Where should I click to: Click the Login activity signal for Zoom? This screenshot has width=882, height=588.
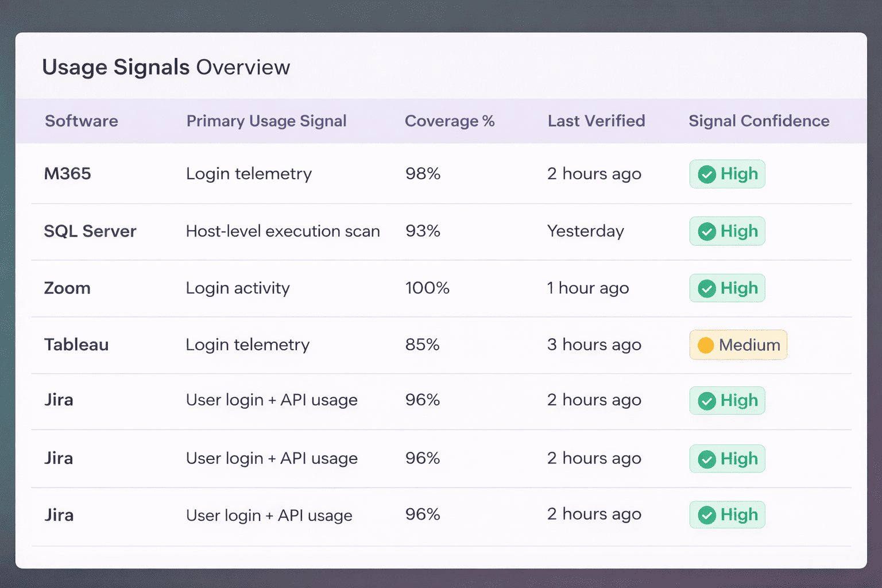click(238, 288)
